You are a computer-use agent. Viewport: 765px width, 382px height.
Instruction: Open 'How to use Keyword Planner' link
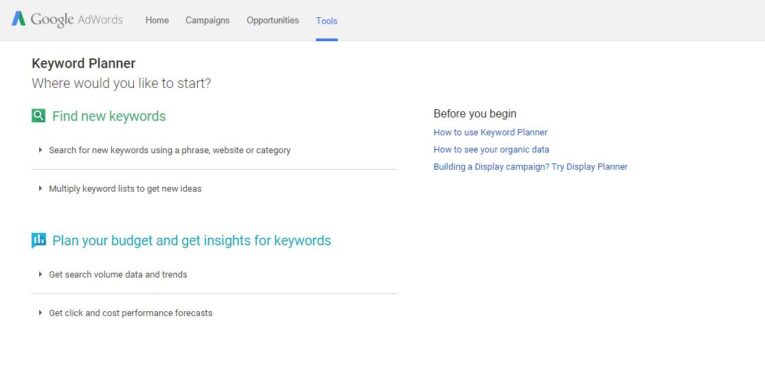point(490,132)
